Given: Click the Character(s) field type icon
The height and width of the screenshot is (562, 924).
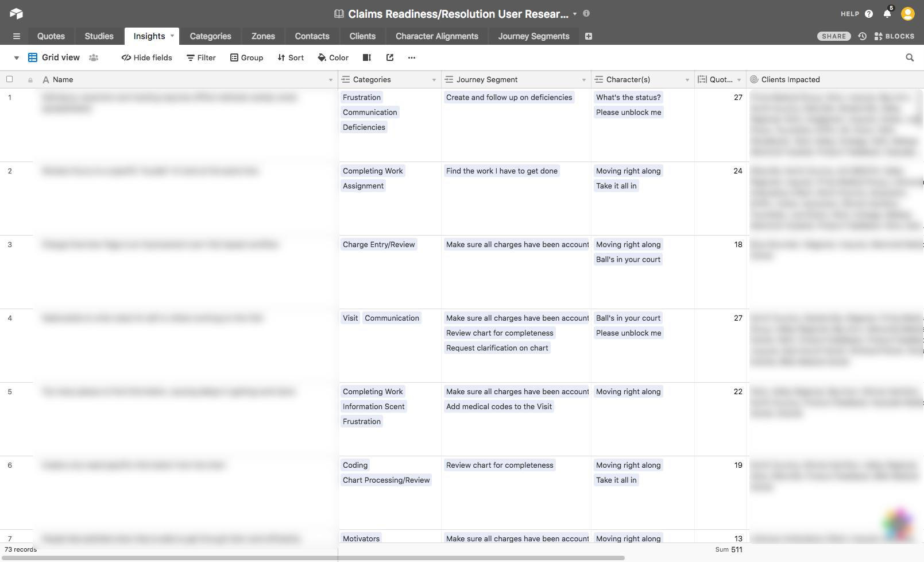Looking at the screenshot, I should [599, 80].
